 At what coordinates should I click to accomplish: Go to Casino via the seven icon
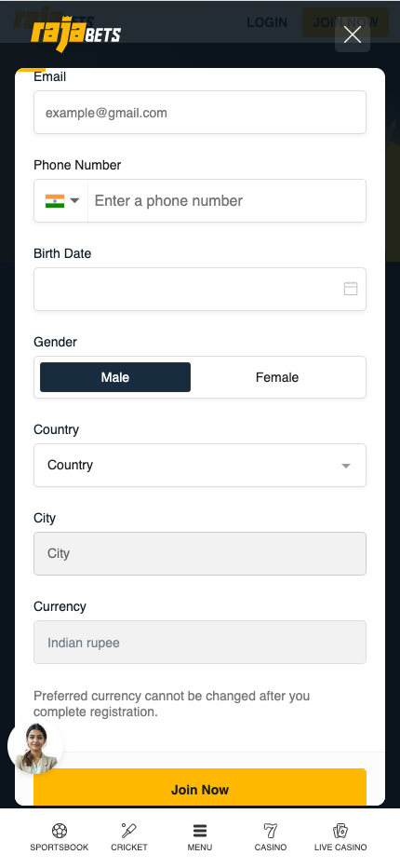(271, 831)
